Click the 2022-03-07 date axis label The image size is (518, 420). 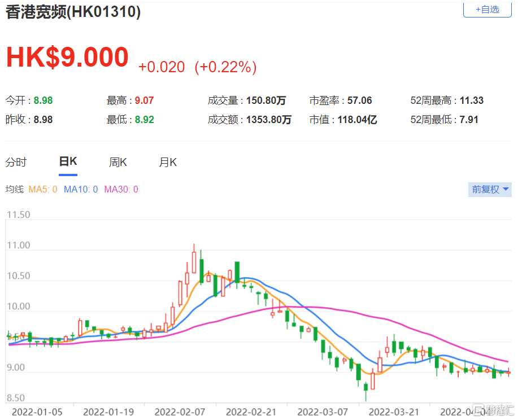coord(323,412)
